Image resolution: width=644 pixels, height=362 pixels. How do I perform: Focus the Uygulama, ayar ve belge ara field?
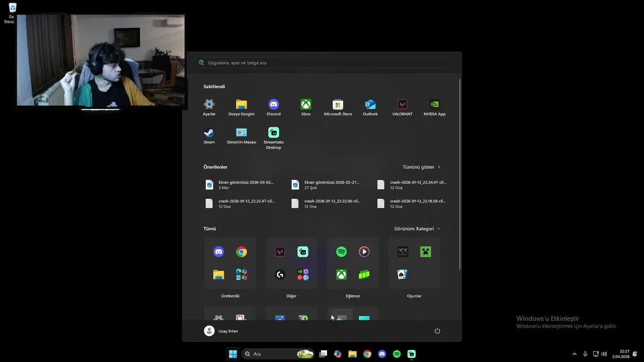322,63
